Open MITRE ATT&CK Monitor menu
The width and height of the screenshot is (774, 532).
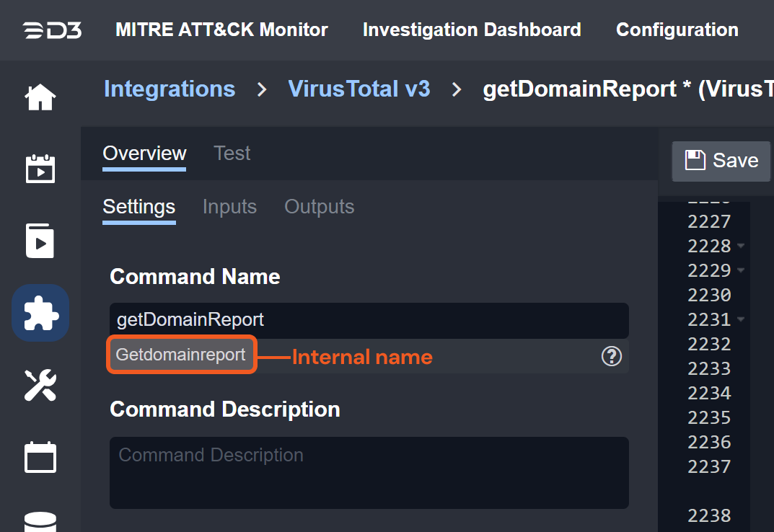coord(221,30)
